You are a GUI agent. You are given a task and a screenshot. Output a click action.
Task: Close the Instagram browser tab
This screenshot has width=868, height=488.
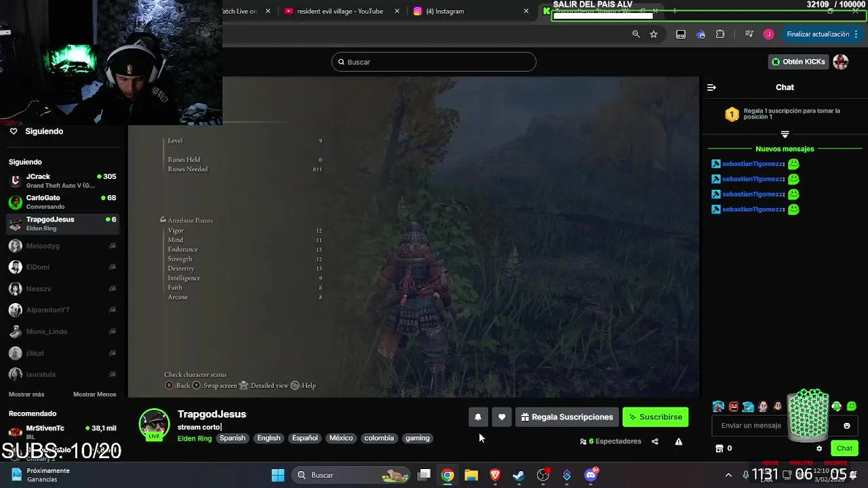(x=526, y=11)
